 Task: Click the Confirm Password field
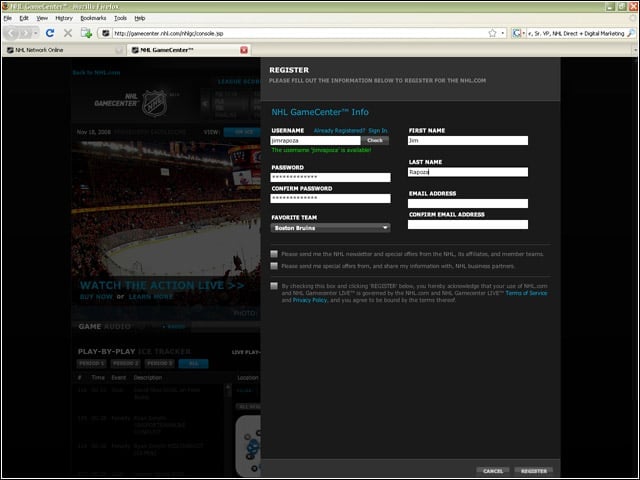click(x=330, y=198)
